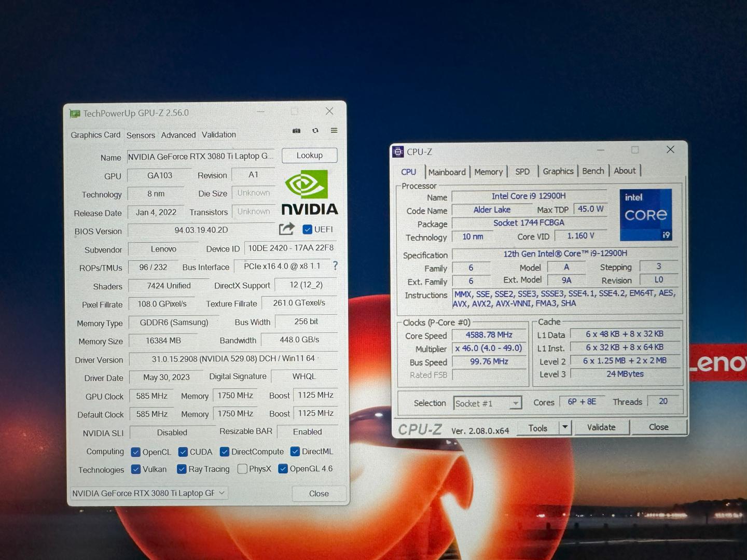
Task: Select the CPU tab in CPU-Z
Action: (x=409, y=172)
